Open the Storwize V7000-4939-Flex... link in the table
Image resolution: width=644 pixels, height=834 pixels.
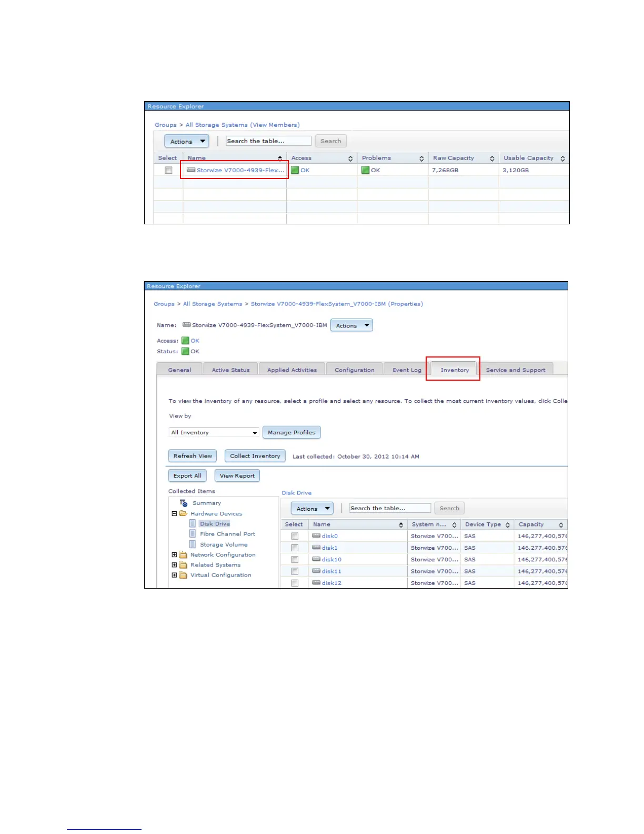coord(240,170)
